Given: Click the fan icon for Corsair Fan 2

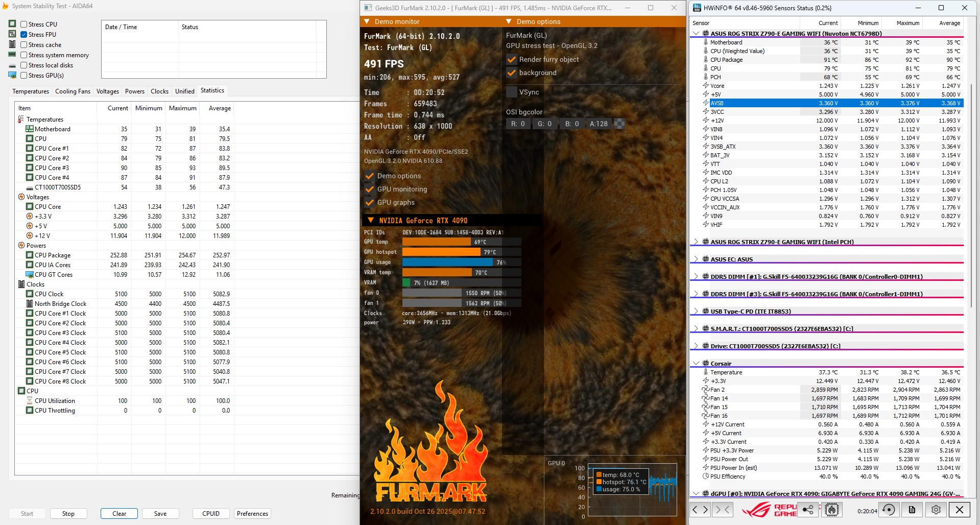Looking at the screenshot, I should (706, 390).
